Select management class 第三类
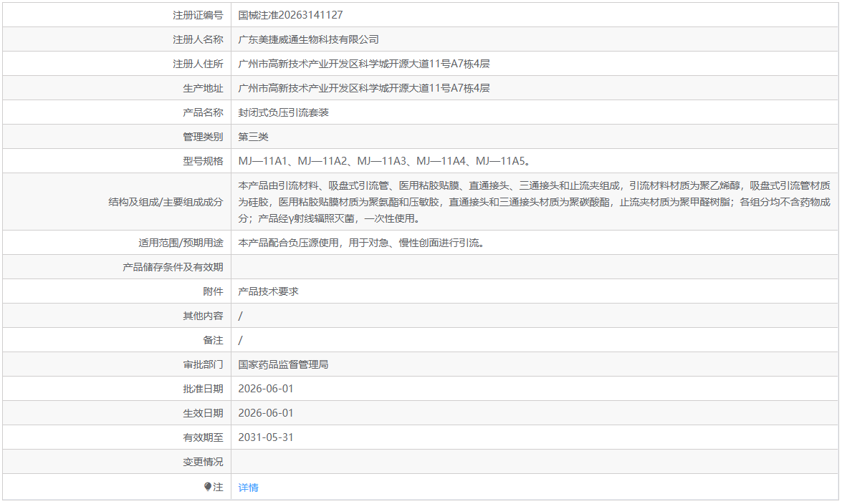The image size is (842, 504). (x=253, y=136)
